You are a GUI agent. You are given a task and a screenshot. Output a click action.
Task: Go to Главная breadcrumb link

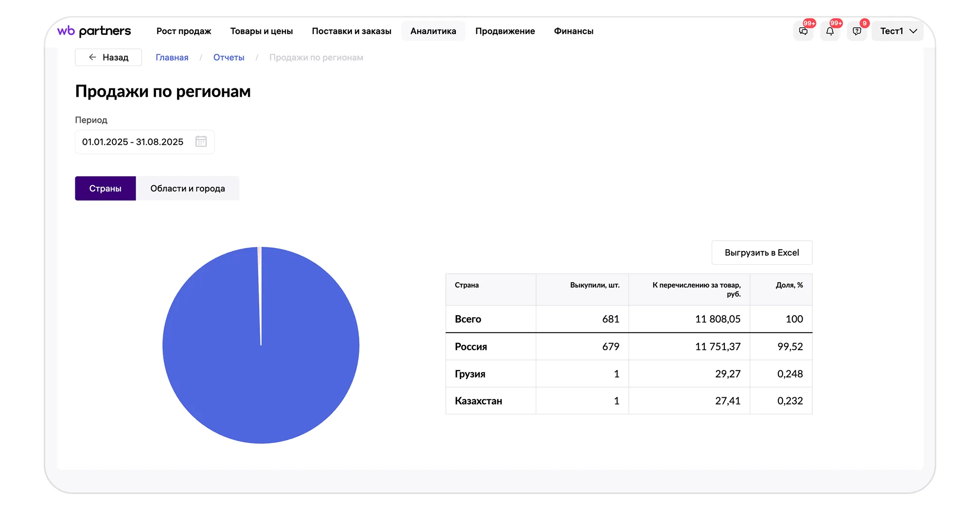pos(172,57)
